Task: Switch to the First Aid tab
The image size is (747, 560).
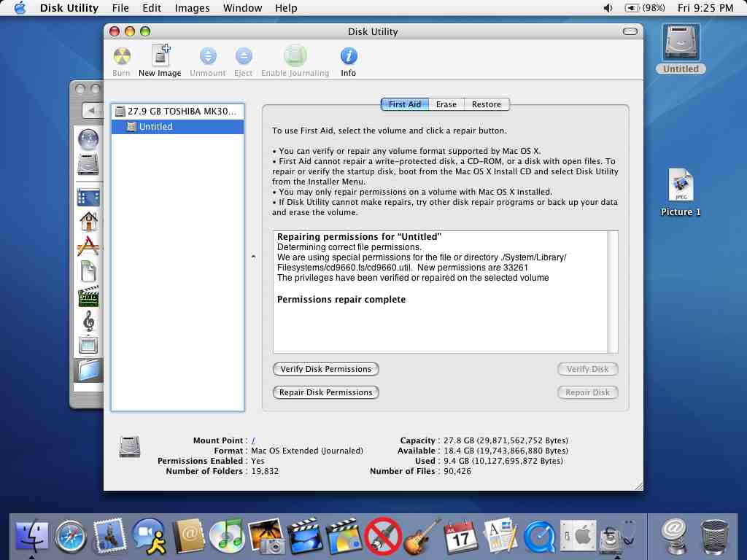Action: tap(405, 104)
